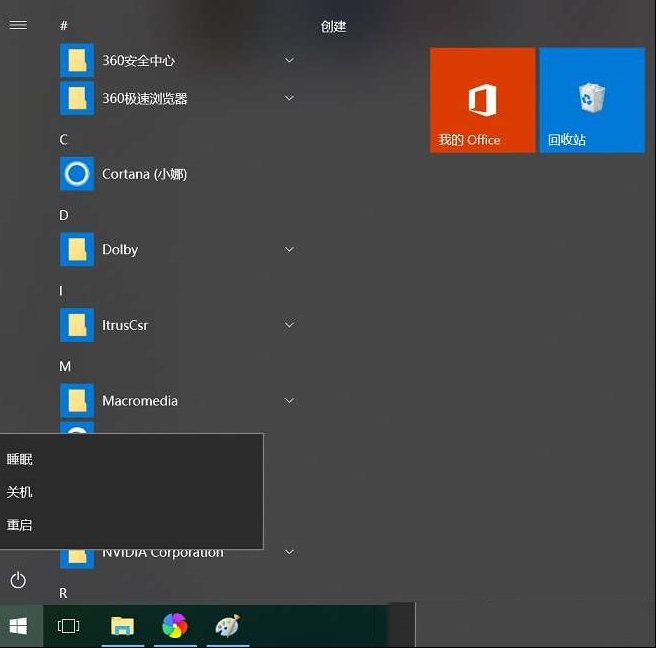Click the power button icon
This screenshot has width=656, height=648.
point(18,580)
